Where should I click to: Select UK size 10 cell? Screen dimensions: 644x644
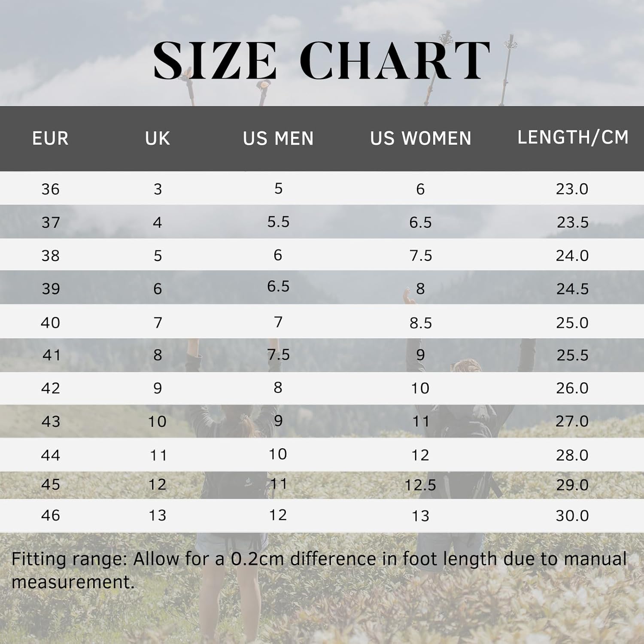point(157,422)
